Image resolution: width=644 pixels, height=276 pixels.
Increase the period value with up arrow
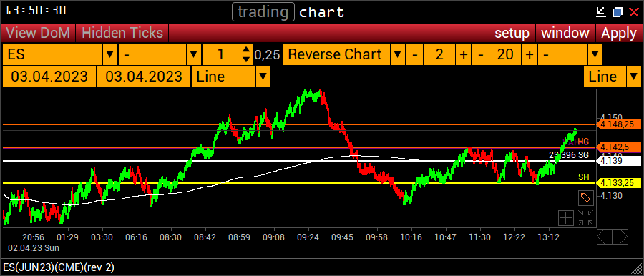click(x=246, y=50)
